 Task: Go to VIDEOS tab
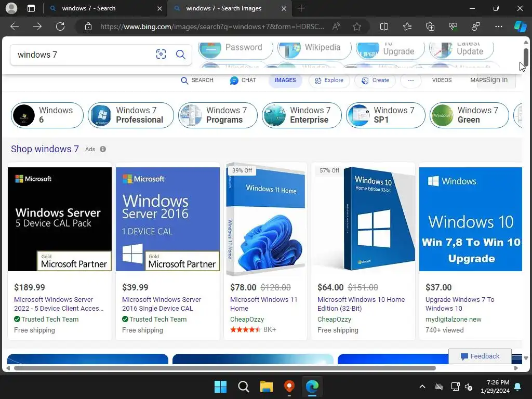click(x=442, y=81)
